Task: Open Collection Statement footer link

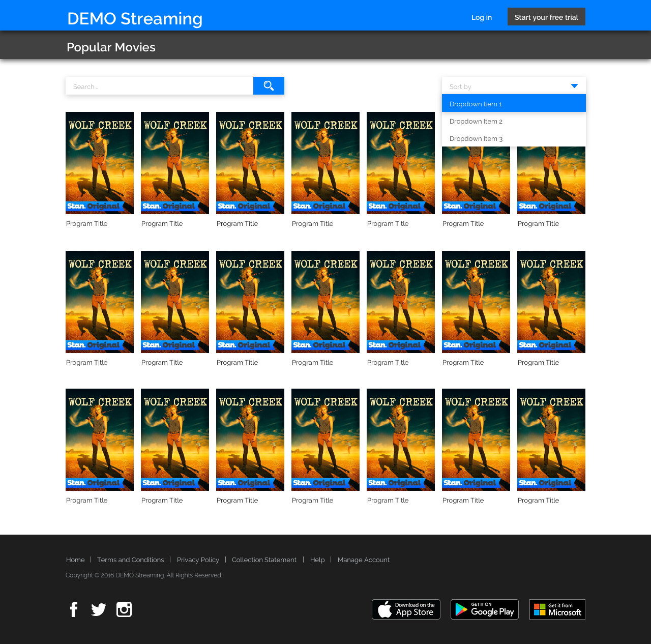Action: [x=264, y=560]
